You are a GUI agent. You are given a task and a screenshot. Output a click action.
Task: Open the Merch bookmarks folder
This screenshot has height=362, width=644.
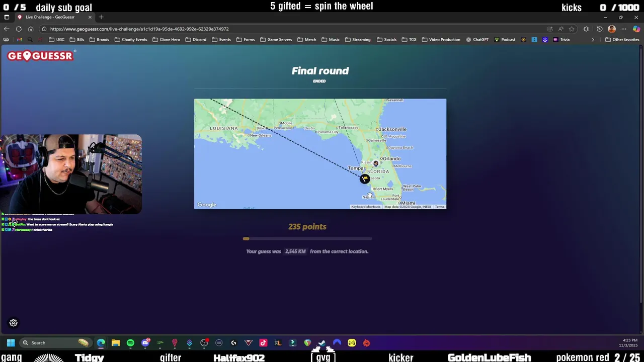[307, 40]
